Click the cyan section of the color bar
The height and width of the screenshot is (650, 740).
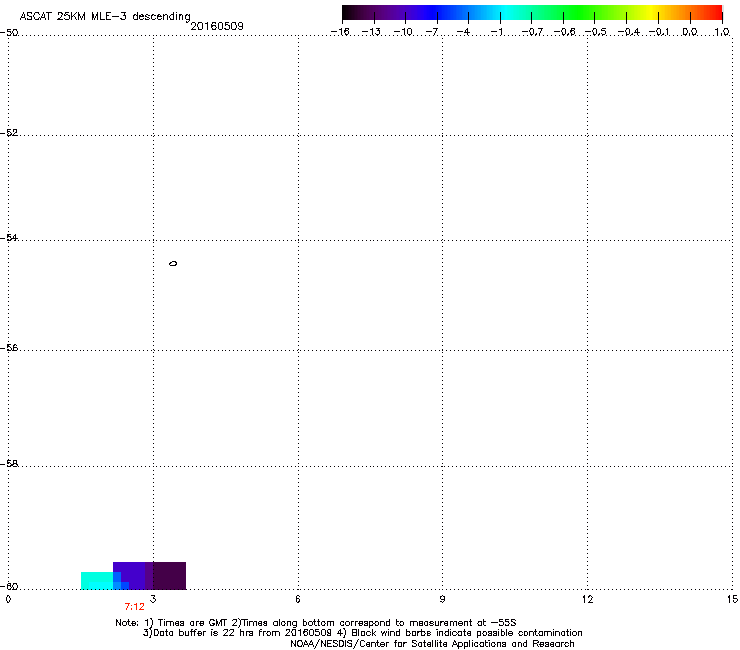pos(507,13)
